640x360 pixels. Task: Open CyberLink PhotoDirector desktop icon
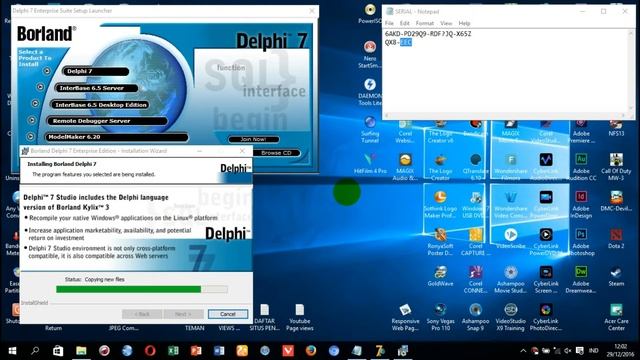[546, 317]
